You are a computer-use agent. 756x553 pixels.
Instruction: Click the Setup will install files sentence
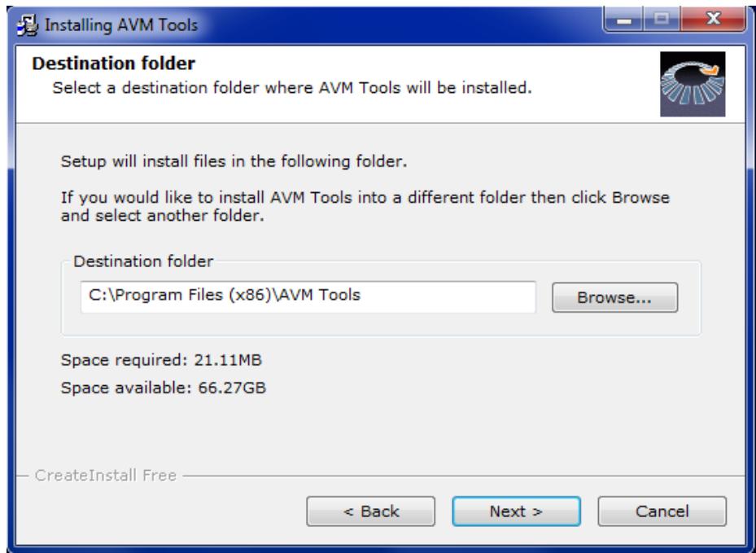click(x=234, y=161)
